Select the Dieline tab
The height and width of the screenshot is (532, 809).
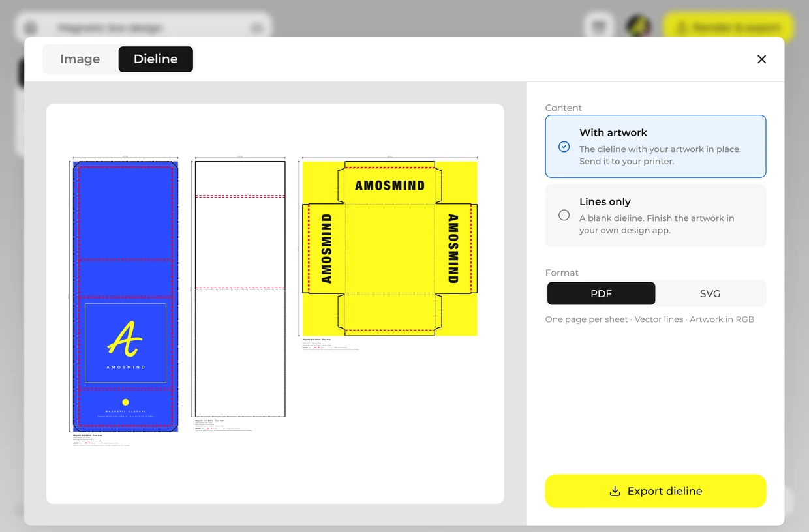click(x=156, y=59)
